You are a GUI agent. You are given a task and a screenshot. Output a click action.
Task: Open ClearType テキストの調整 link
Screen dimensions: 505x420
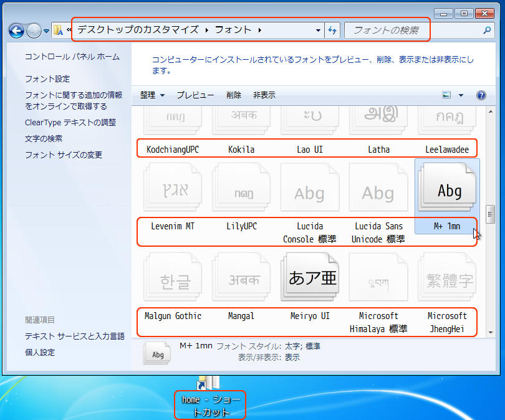(x=70, y=123)
